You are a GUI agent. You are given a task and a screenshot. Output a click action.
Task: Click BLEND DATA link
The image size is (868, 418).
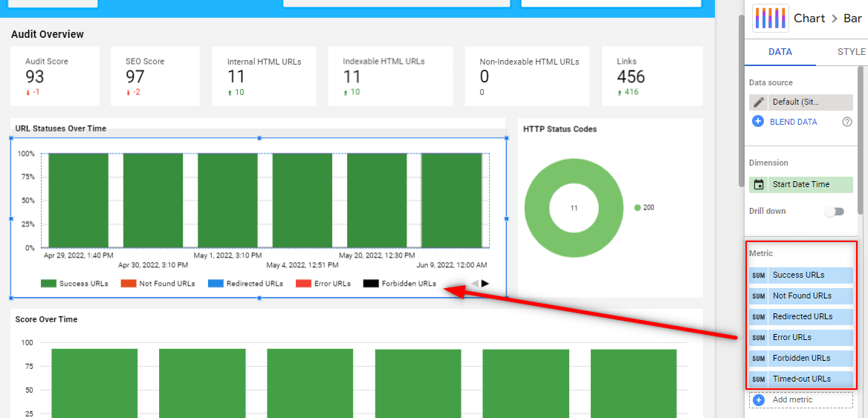tap(793, 122)
